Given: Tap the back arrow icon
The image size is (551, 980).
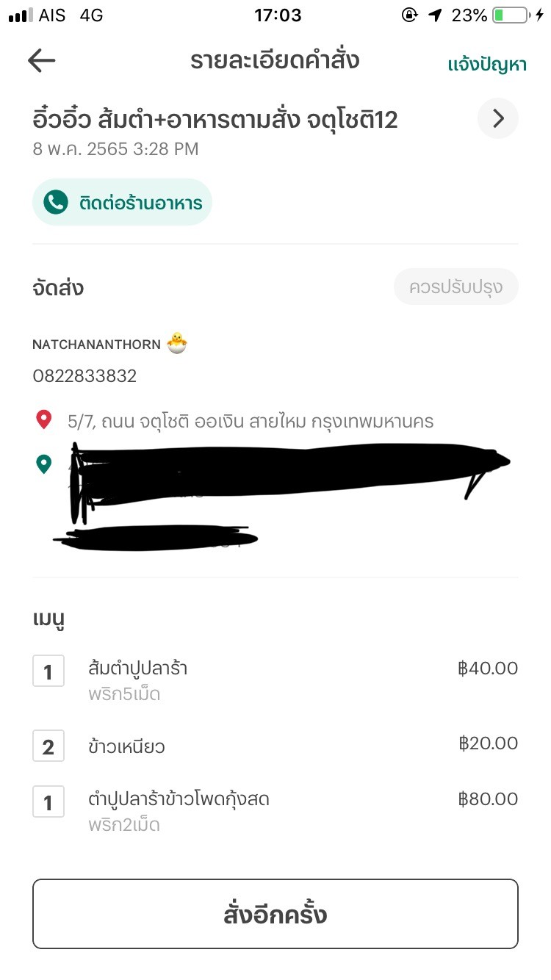Looking at the screenshot, I should (x=41, y=61).
